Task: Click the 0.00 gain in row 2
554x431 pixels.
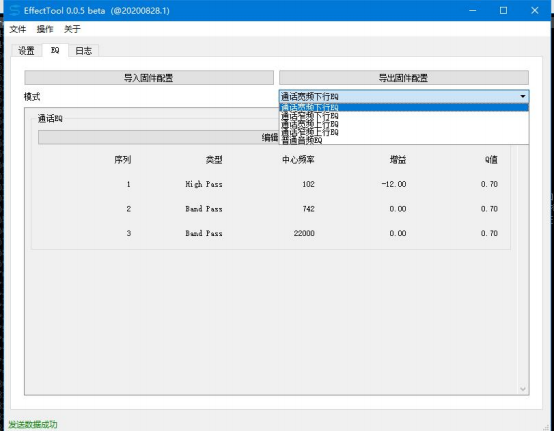Action: click(398, 209)
